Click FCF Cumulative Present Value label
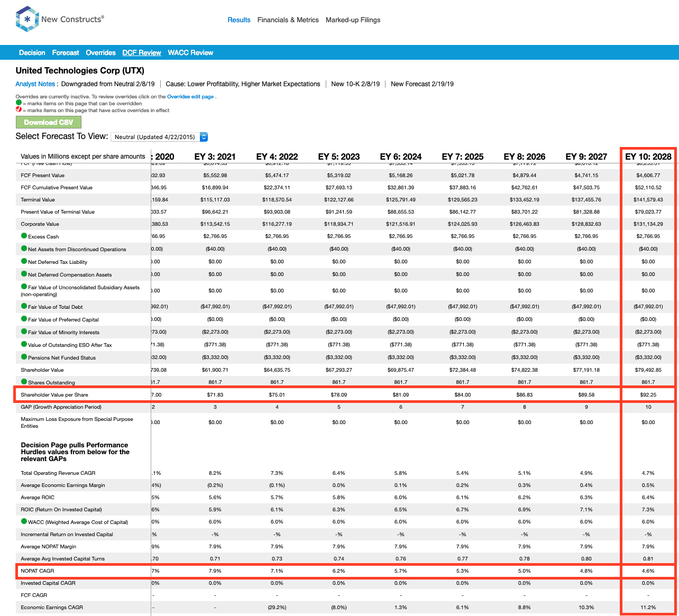This screenshot has width=679, height=616. pyautogui.click(x=57, y=188)
